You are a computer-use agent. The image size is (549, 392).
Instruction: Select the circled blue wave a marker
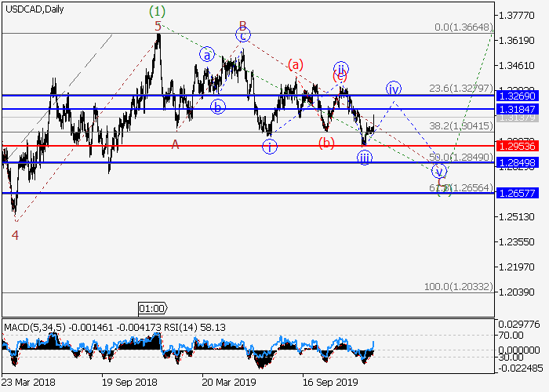click(207, 54)
